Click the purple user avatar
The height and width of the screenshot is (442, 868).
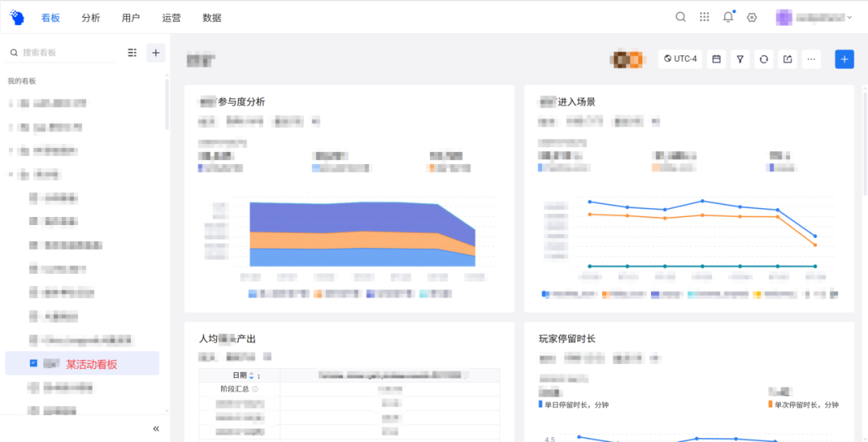[784, 17]
